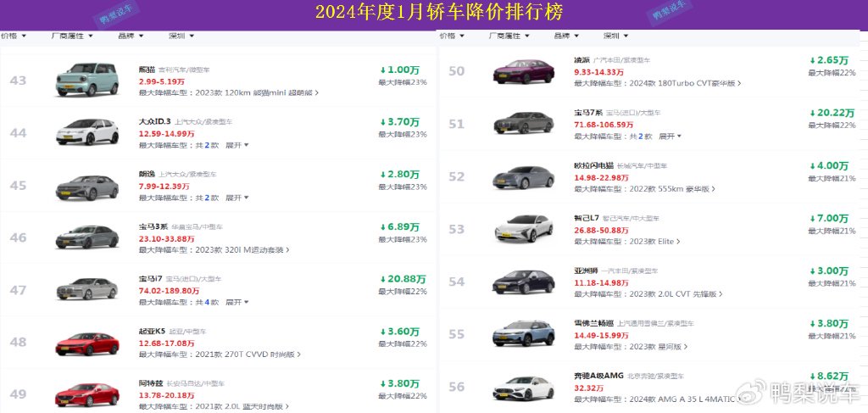868x413 pixels.
Task: Open the 厂商属性 filter above the rank 43 list
Action: tap(73, 36)
